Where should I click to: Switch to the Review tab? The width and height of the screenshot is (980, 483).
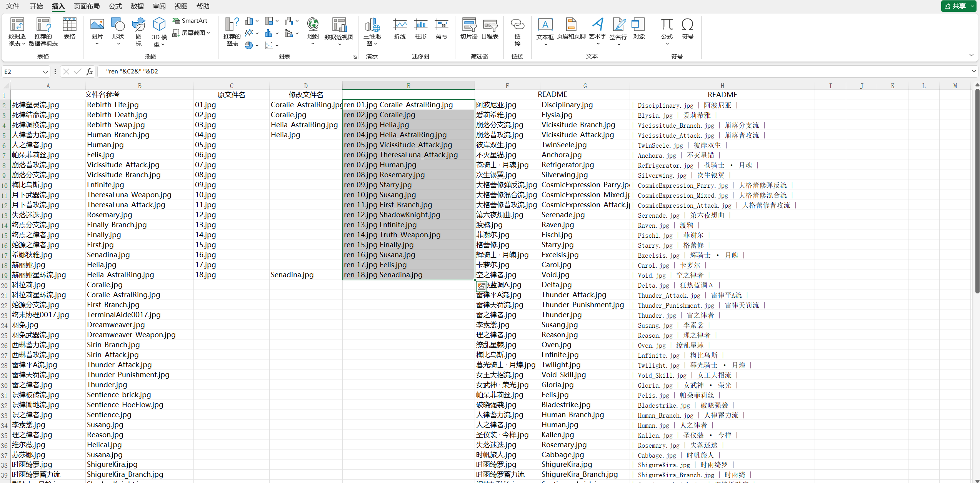click(159, 6)
